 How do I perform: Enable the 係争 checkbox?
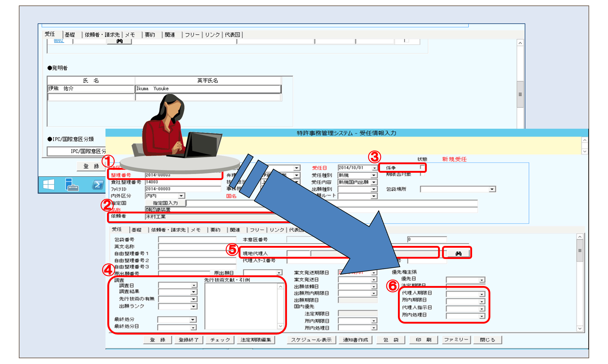tap(422, 167)
